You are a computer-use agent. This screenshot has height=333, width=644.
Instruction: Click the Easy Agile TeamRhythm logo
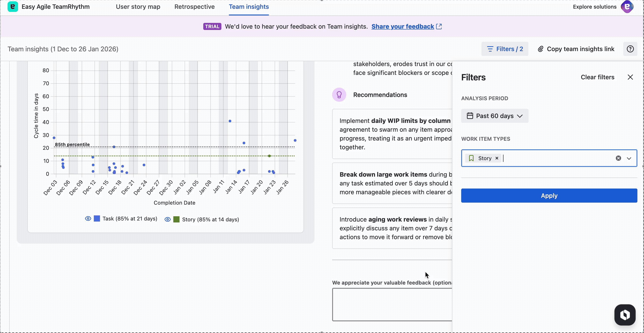(x=13, y=7)
